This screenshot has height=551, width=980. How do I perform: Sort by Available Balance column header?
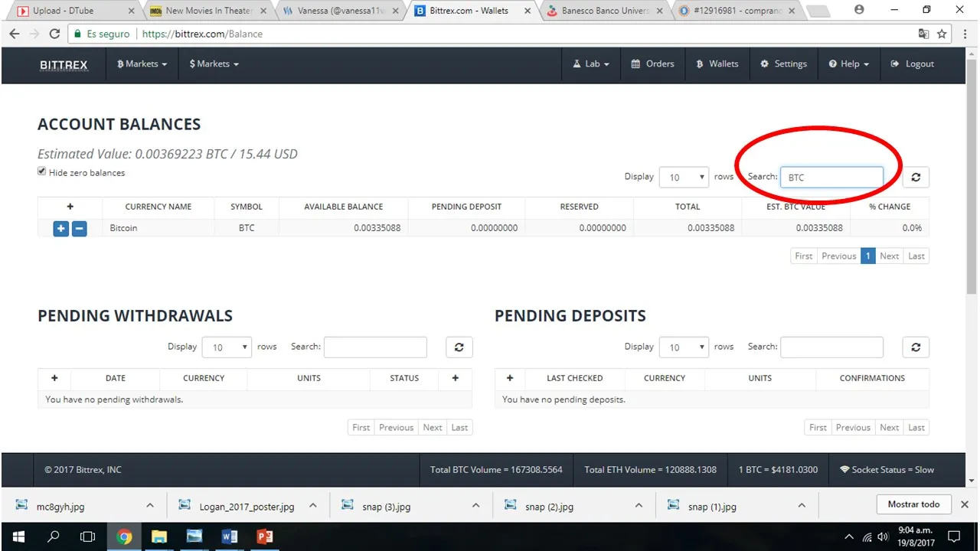coord(344,207)
